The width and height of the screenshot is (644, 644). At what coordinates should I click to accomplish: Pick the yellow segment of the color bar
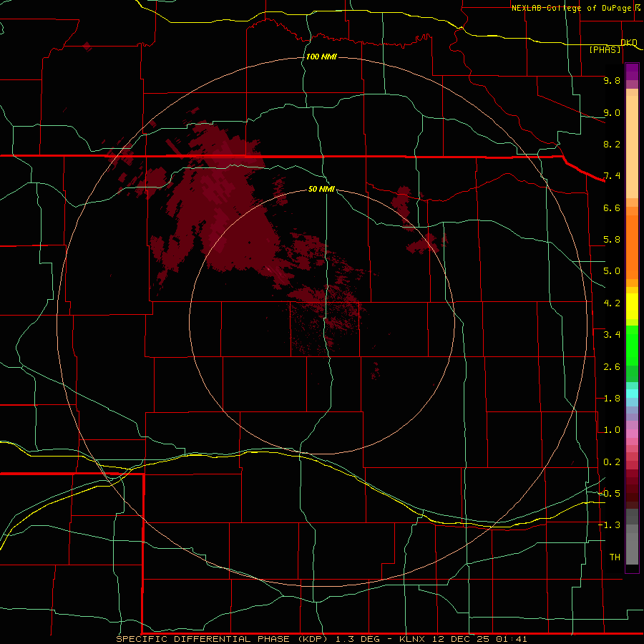632,306
